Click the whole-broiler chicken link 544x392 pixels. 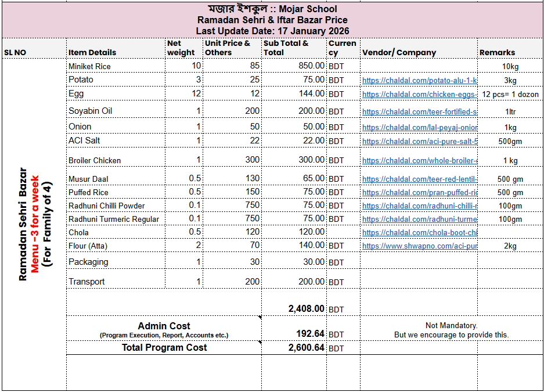[x=419, y=161]
